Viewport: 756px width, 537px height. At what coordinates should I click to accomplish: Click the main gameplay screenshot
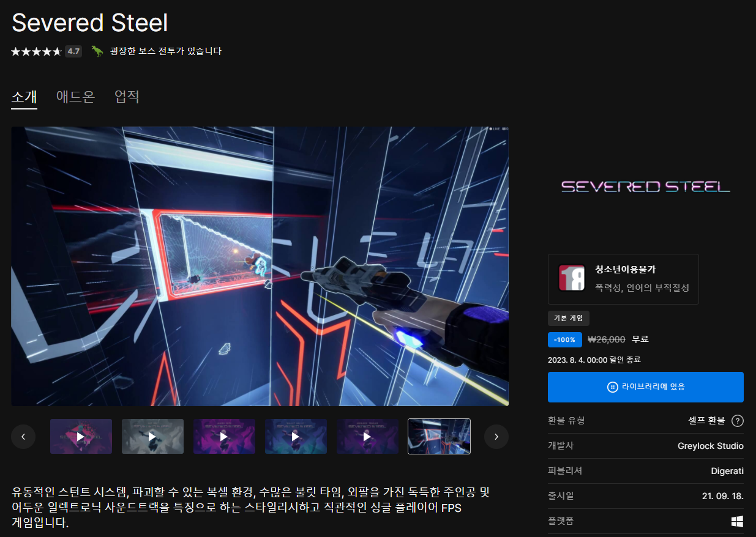click(260, 266)
